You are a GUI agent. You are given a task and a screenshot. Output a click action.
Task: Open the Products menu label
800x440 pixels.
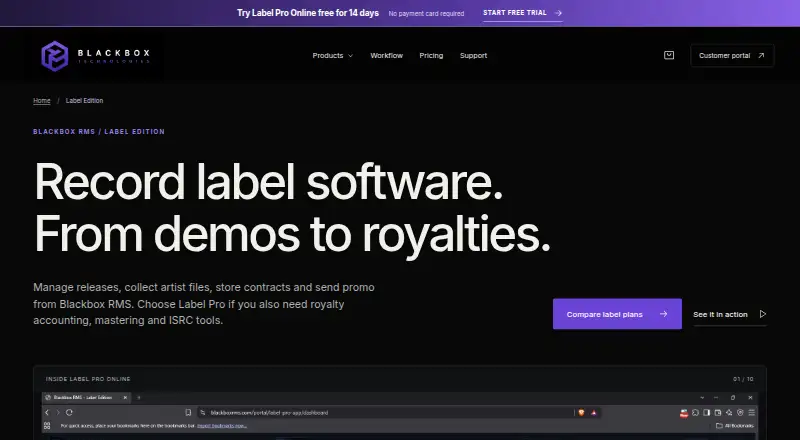[328, 56]
